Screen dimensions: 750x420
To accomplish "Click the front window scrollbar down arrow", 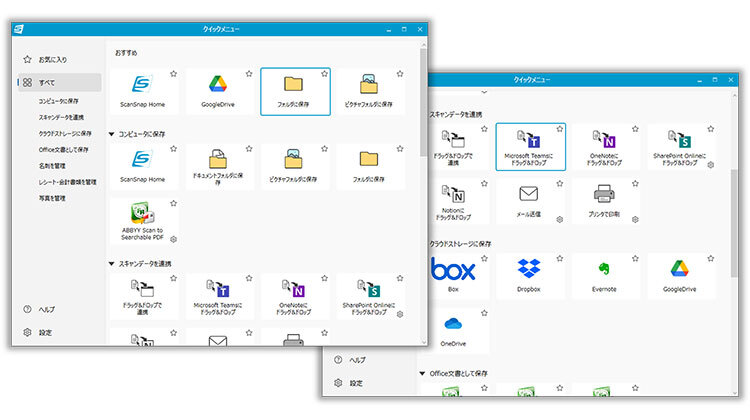I will (423, 342).
